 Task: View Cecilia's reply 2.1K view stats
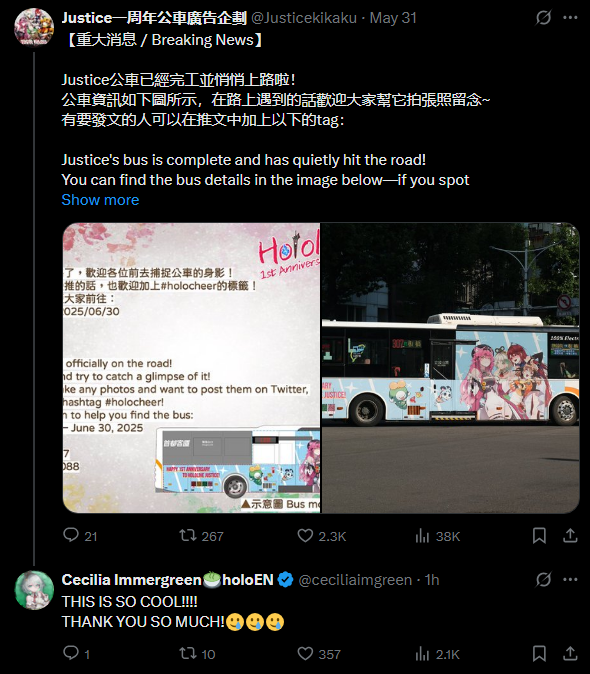[x=437, y=653]
